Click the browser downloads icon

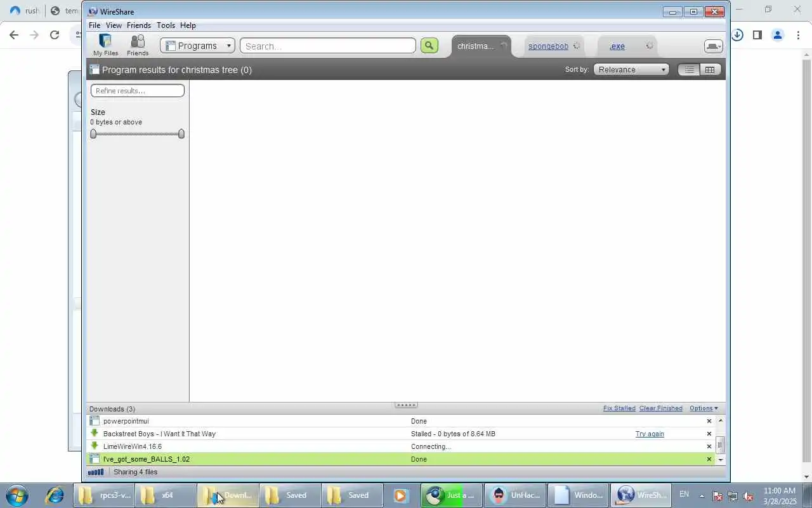[737, 35]
